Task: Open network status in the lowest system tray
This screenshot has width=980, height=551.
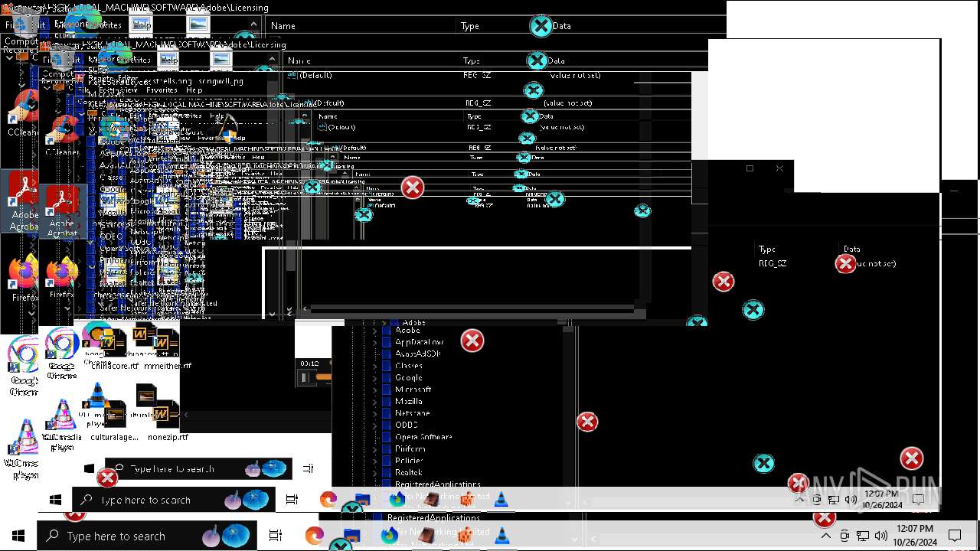Action: click(863, 536)
